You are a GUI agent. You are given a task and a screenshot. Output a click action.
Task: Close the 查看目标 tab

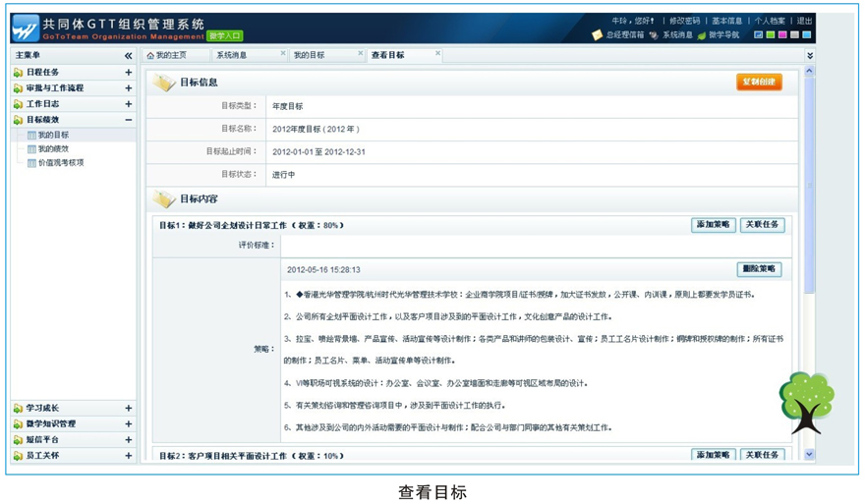437,54
